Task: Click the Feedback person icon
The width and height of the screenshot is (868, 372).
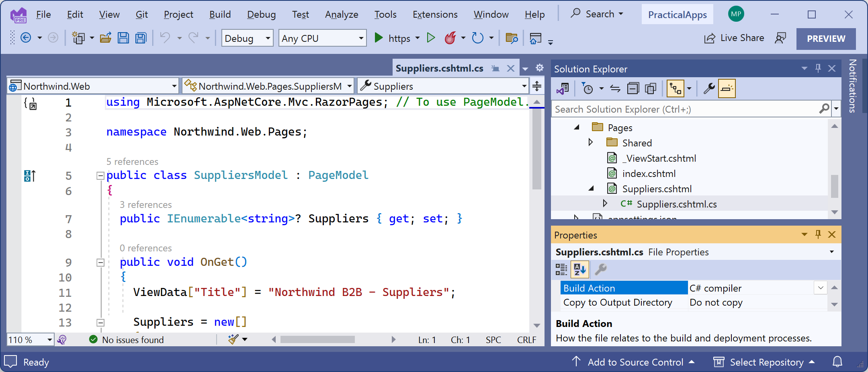Action: click(x=780, y=38)
